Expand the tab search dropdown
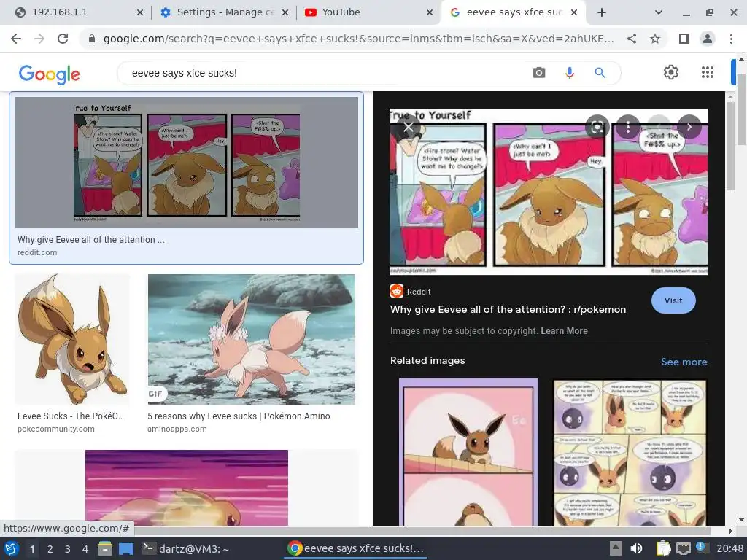Viewport: 747px width, 560px height. (x=659, y=12)
